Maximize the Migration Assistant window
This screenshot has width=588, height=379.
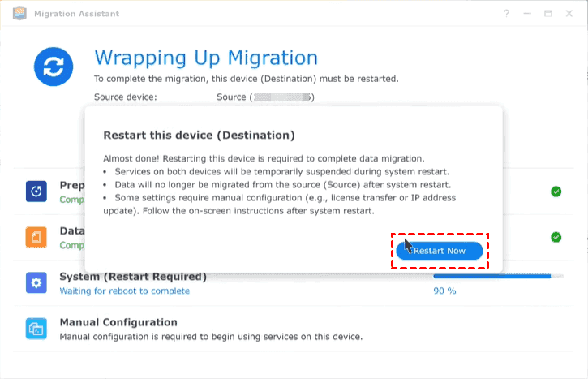(x=548, y=14)
